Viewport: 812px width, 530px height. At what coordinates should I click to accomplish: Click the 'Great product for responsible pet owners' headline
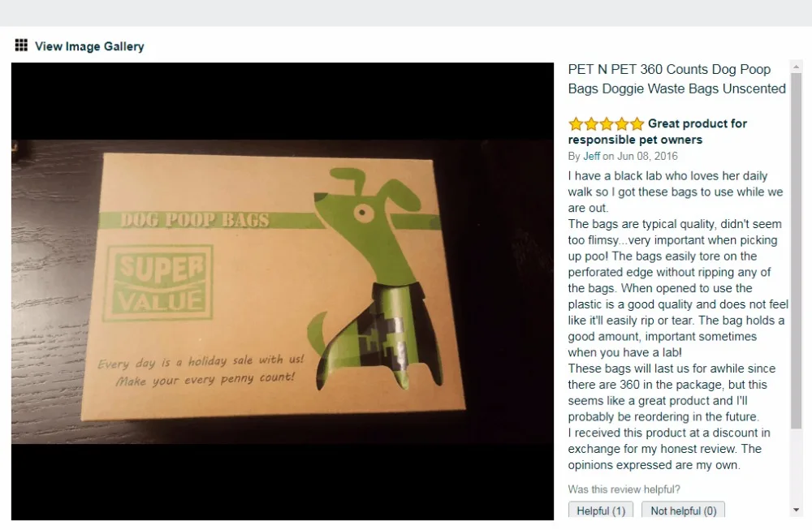point(658,131)
